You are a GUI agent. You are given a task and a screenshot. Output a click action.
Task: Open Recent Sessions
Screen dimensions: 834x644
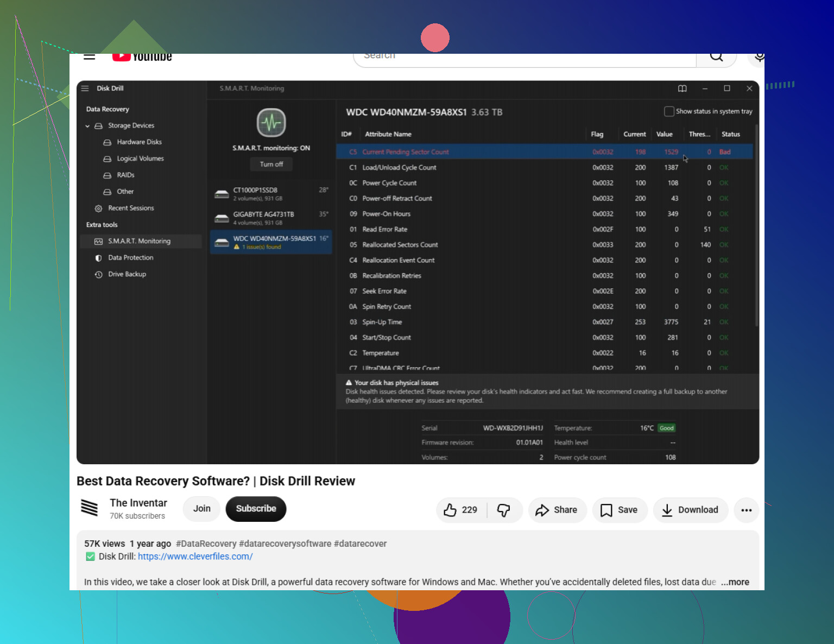click(131, 208)
